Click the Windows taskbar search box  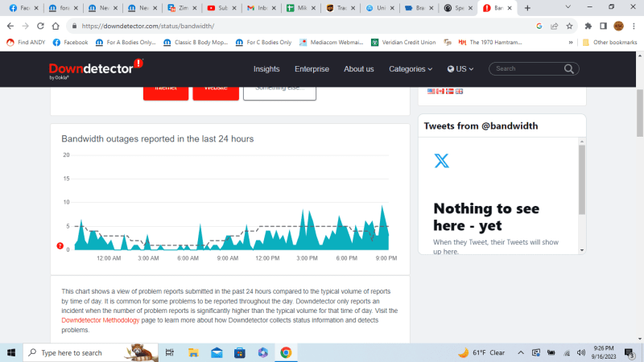tap(90, 352)
